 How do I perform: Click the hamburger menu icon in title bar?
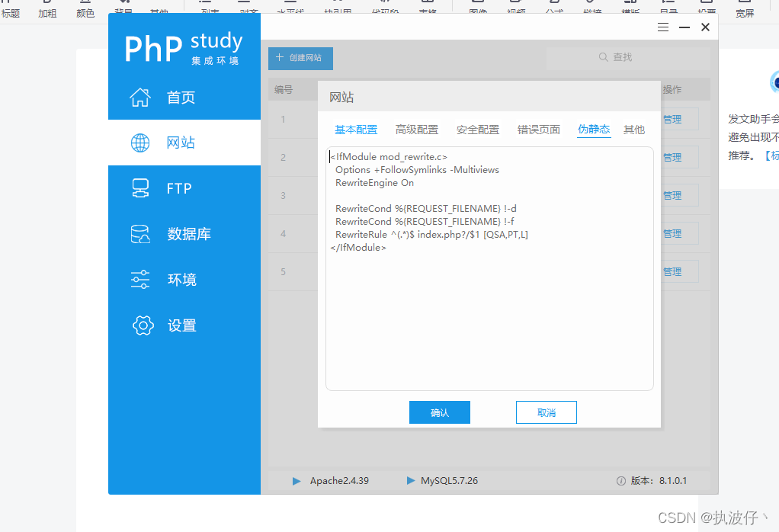[662, 26]
